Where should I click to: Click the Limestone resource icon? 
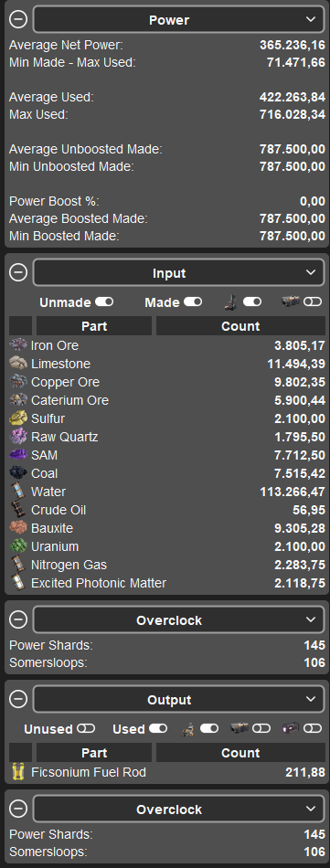pyautogui.click(x=18, y=364)
